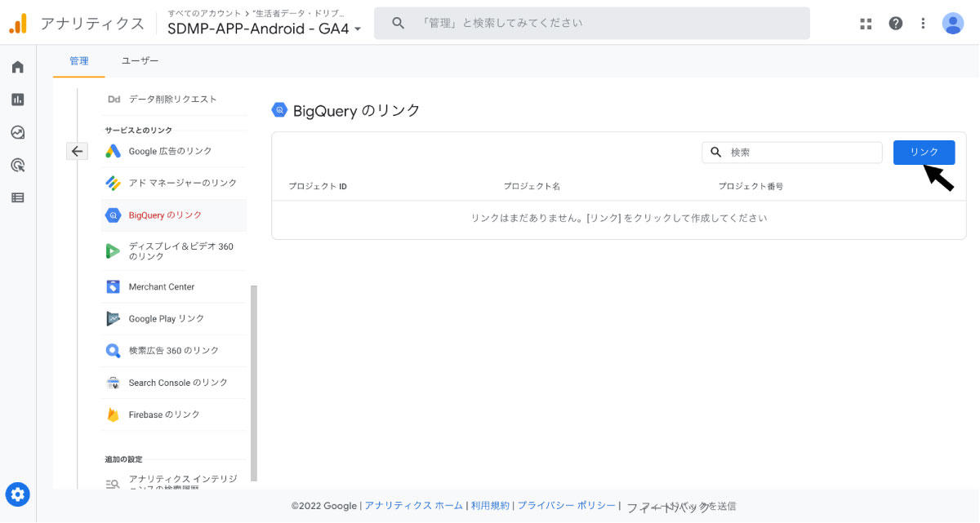The height and width of the screenshot is (523, 980).
Task: Open 利用規約 footer link
Action: (x=490, y=506)
